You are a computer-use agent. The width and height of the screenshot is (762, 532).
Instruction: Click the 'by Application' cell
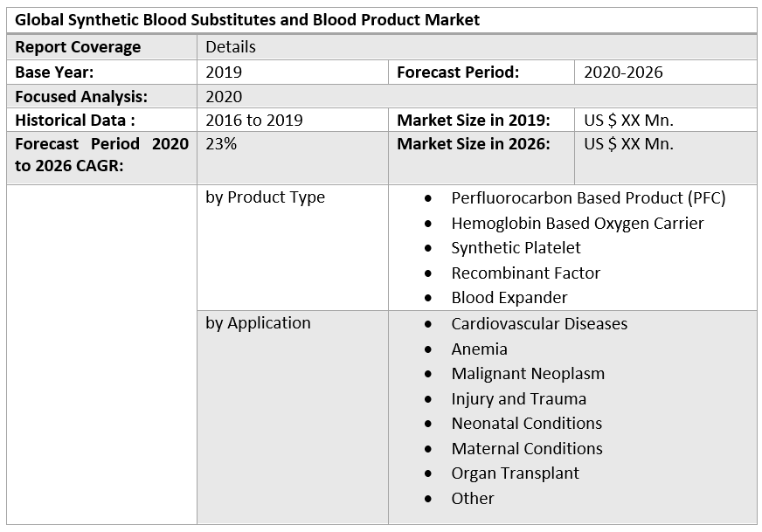(258, 323)
